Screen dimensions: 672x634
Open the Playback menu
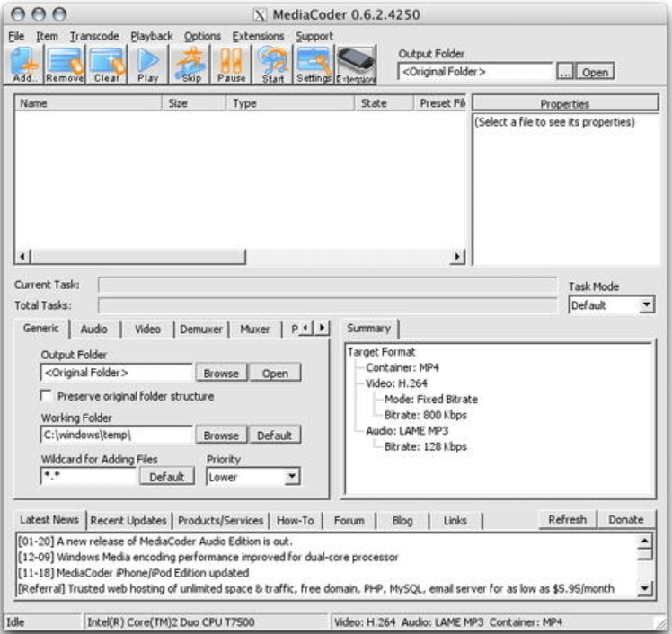(151, 36)
